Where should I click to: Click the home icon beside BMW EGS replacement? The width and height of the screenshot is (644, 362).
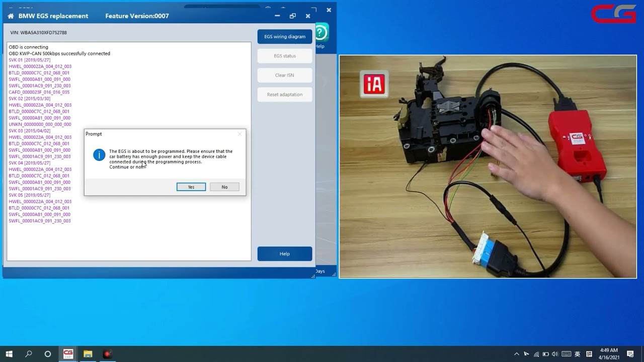pyautogui.click(x=11, y=16)
